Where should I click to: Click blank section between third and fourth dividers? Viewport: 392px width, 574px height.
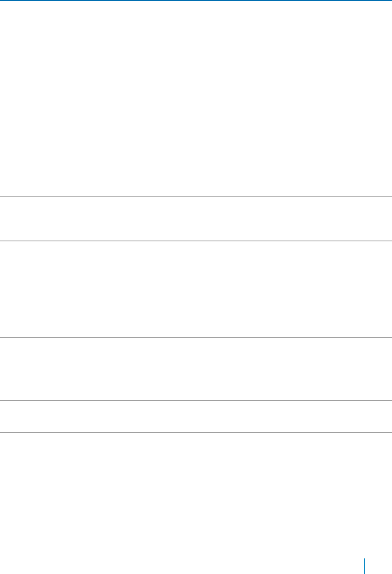(x=196, y=369)
